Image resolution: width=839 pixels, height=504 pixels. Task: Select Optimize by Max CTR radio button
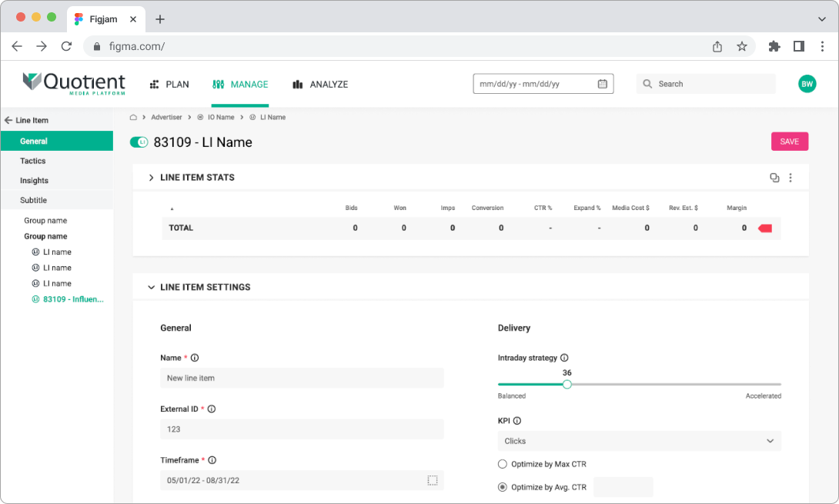(x=503, y=464)
